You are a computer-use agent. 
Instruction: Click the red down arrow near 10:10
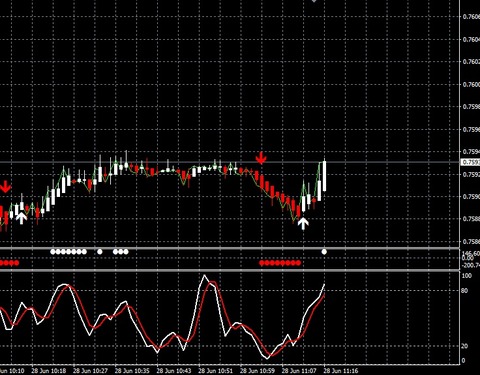(5, 187)
